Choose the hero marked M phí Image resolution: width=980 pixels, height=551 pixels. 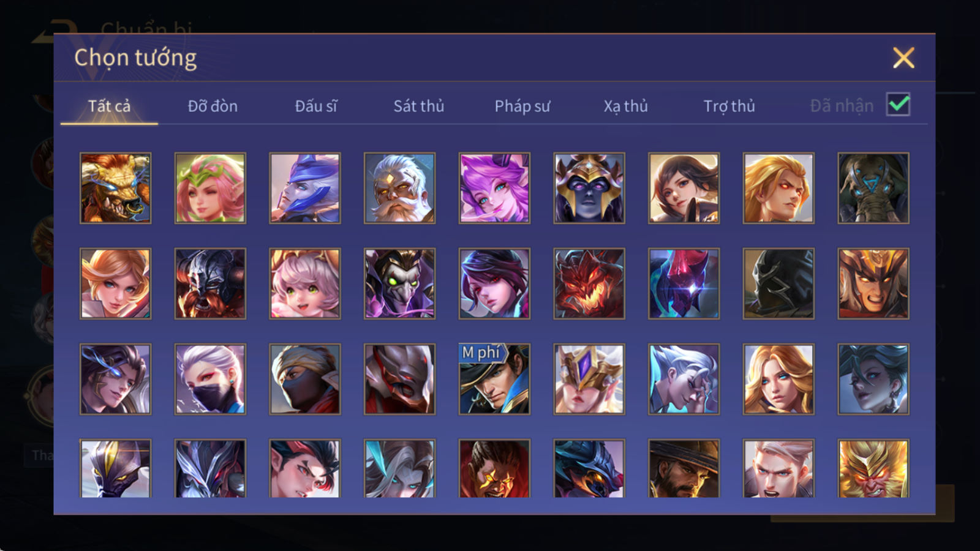click(x=494, y=379)
